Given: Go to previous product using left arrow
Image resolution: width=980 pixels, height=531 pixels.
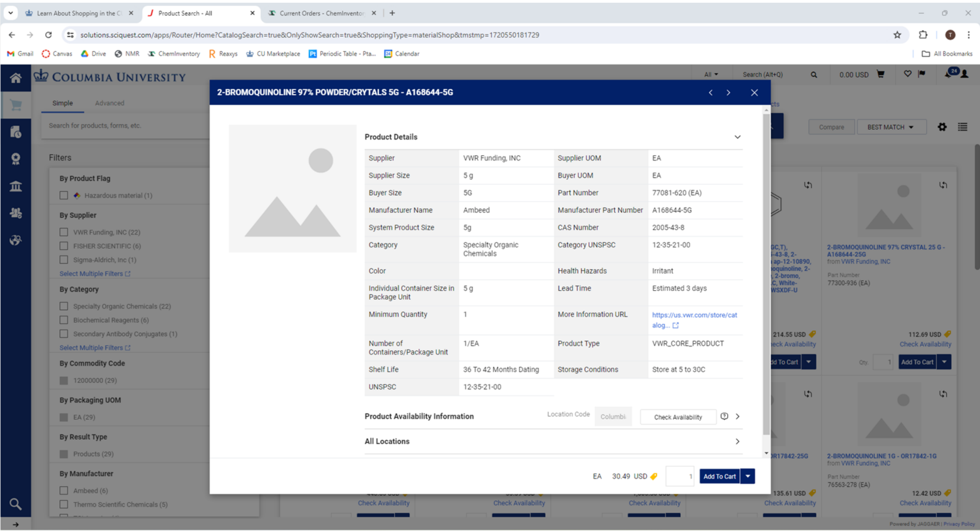Looking at the screenshot, I should pyautogui.click(x=710, y=93).
